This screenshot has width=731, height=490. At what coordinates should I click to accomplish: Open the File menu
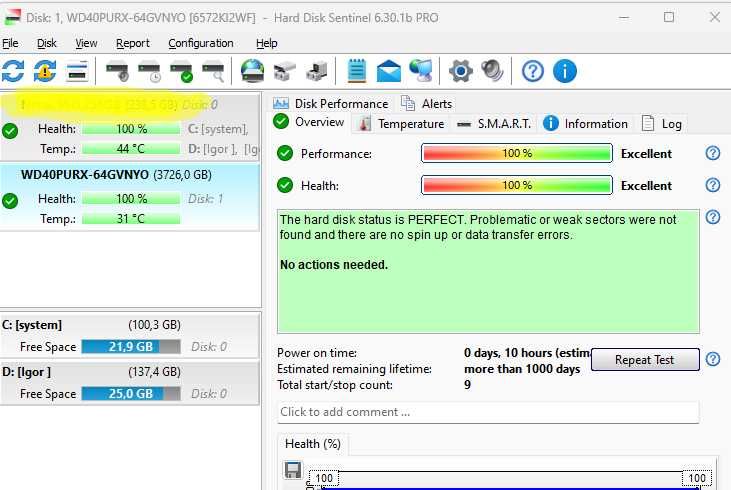[x=10, y=43]
